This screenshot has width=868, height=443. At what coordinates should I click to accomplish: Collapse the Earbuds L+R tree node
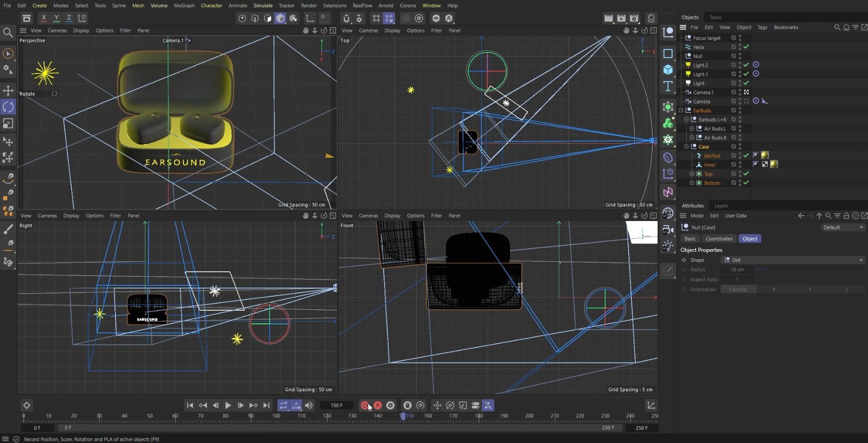687,120
